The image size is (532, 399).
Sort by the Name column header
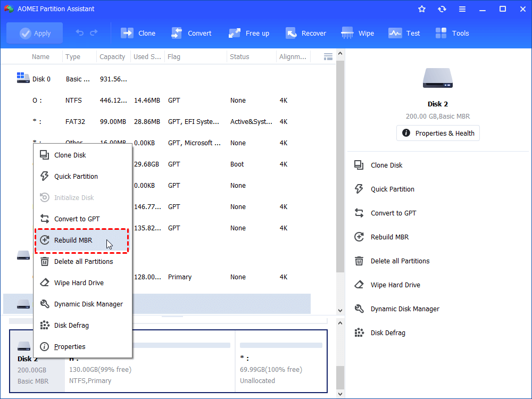pos(41,57)
